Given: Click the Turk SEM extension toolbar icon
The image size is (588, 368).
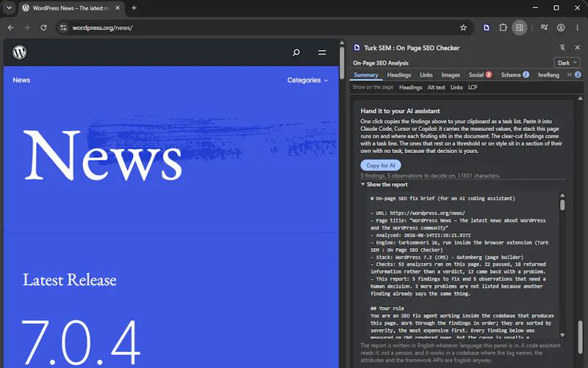Looking at the screenshot, I should tap(487, 27).
